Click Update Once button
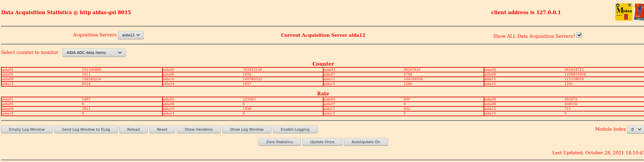This screenshot has width=644, height=162. [322, 142]
